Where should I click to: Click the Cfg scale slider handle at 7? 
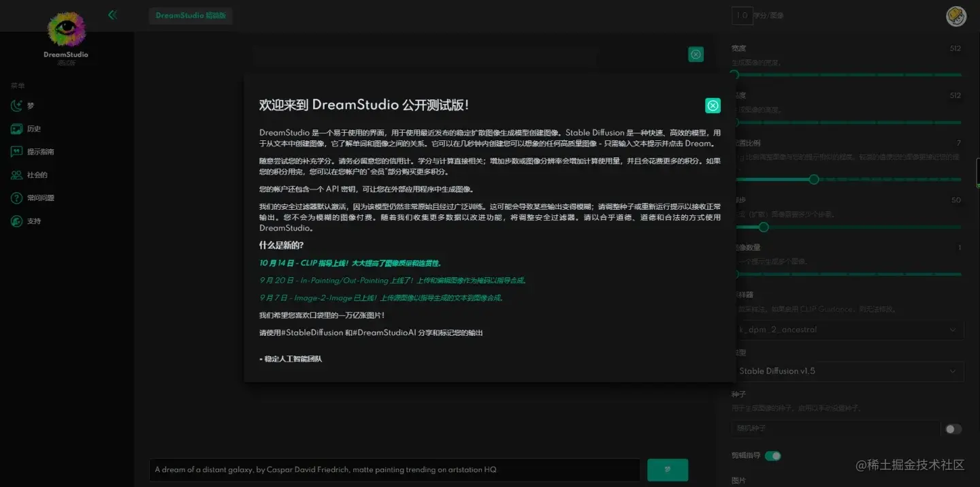tap(814, 179)
